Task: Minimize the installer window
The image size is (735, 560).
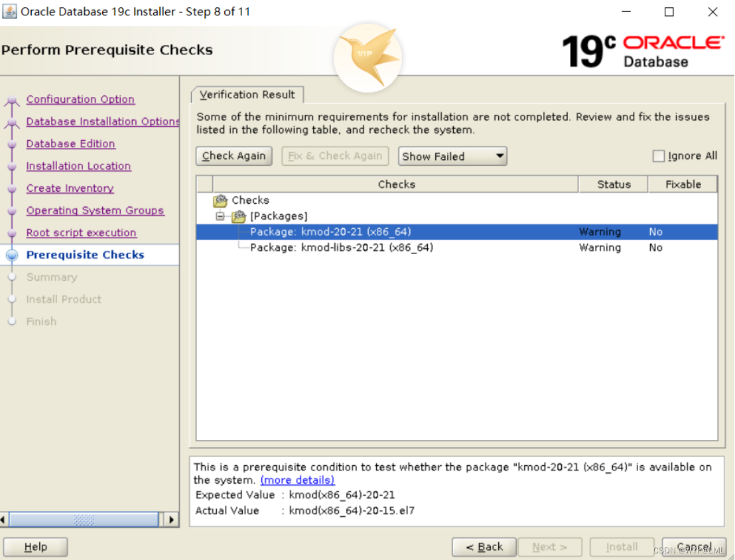Action: (x=626, y=12)
